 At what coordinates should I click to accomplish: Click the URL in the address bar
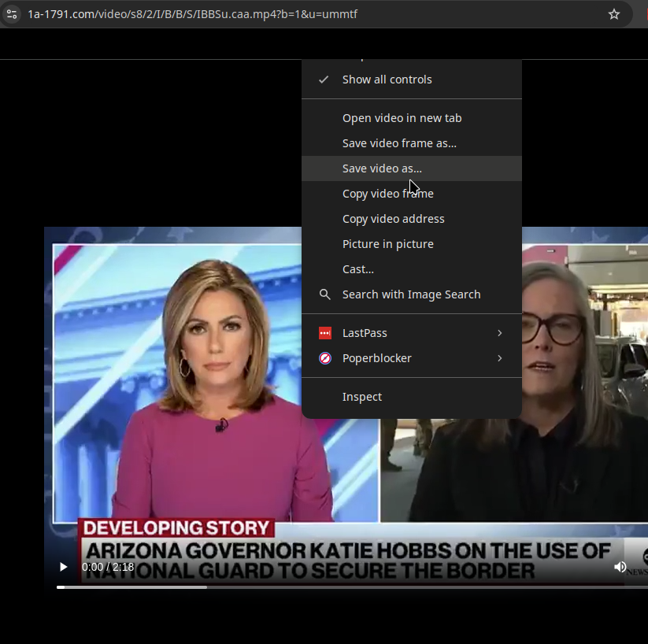click(x=193, y=14)
